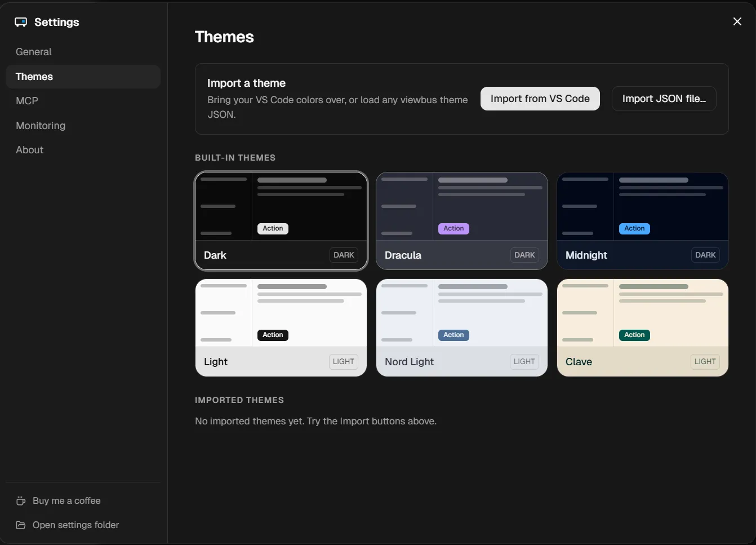Switch to the Light theme card

pos(281,327)
